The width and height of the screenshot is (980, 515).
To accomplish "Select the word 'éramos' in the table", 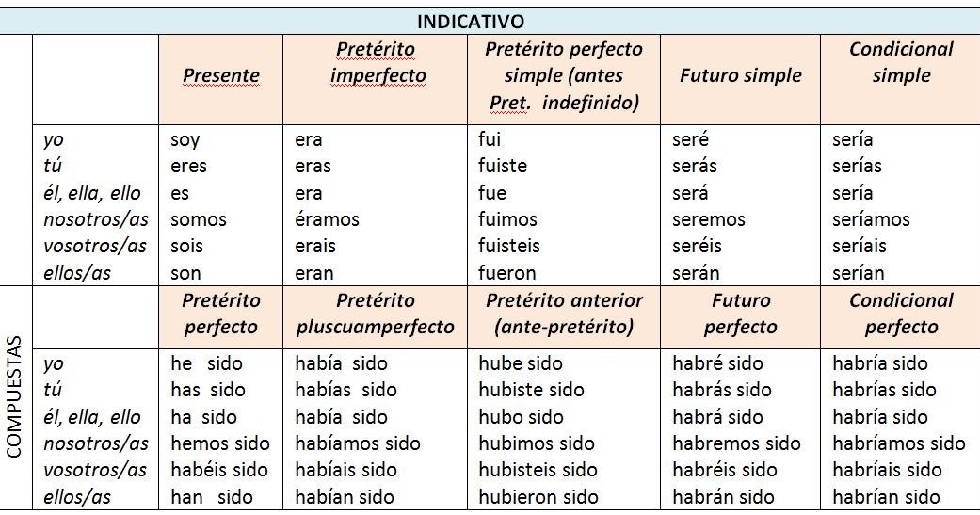I will (x=327, y=219).
